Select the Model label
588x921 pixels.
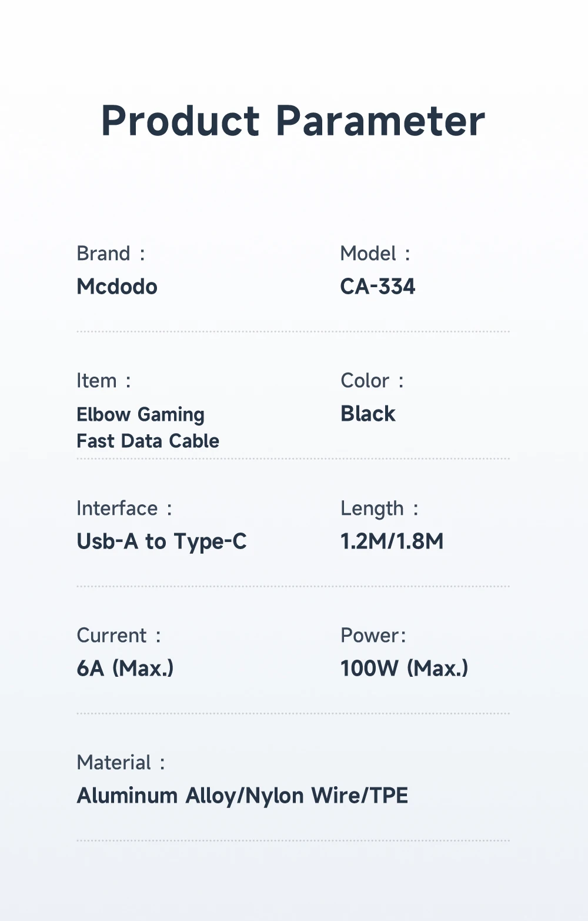[x=375, y=254]
